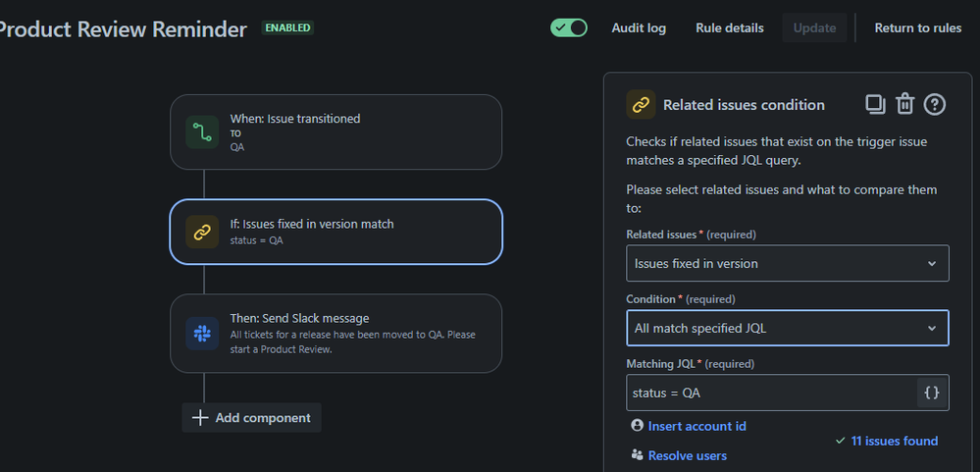Delete the condition with trash icon
The height and width of the screenshot is (472, 980).
pos(905,104)
